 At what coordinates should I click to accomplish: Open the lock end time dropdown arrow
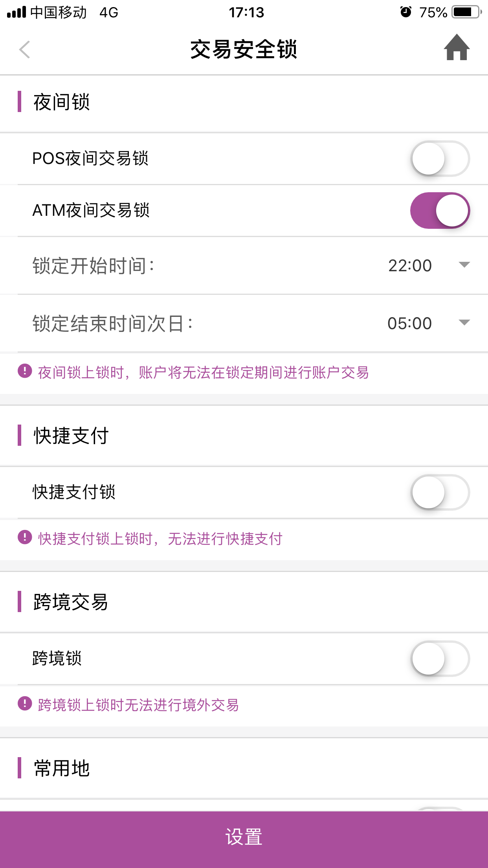(x=464, y=323)
